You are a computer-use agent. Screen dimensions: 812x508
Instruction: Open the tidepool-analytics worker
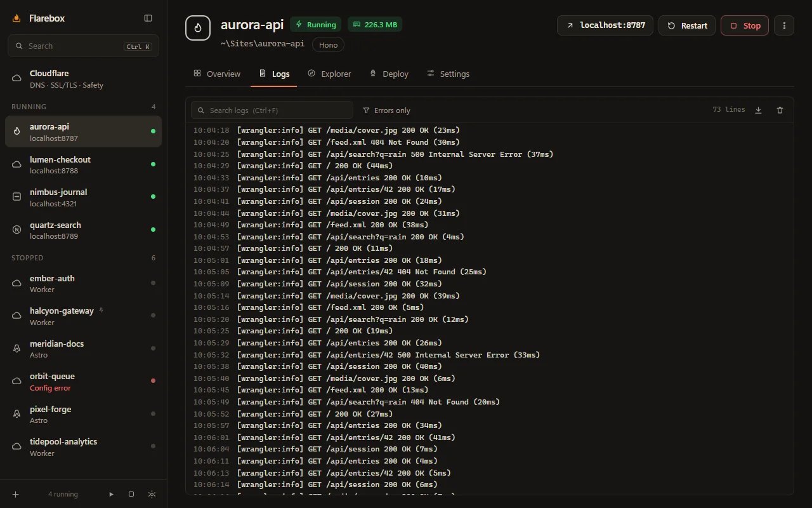(x=83, y=447)
